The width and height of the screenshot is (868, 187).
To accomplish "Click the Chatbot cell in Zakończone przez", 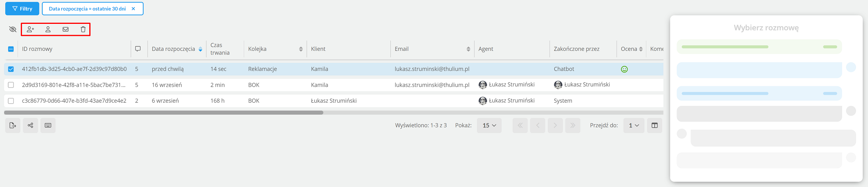I will point(564,69).
